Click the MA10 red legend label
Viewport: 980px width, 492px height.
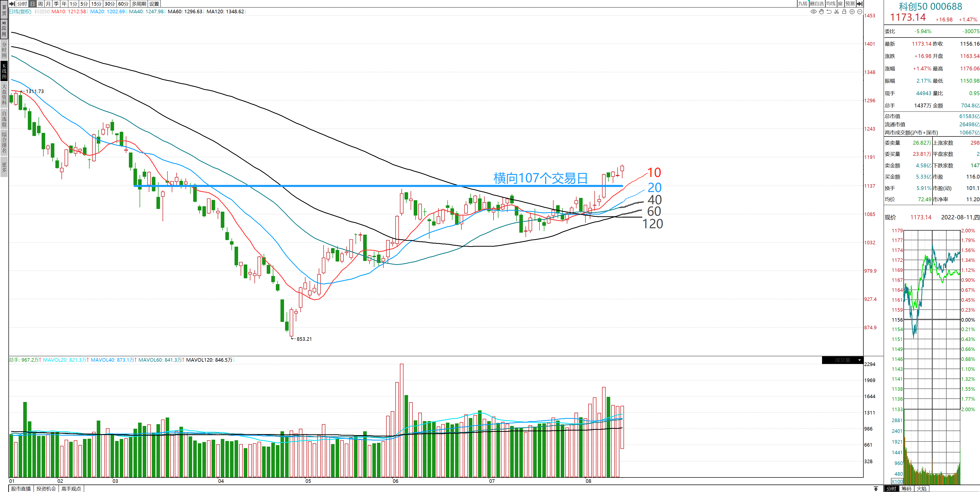[x=68, y=11]
